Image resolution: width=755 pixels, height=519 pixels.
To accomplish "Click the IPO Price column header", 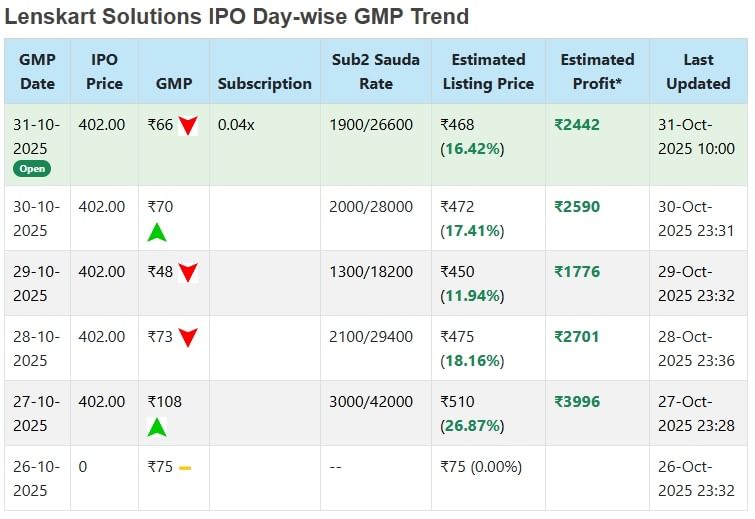I will (104, 71).
